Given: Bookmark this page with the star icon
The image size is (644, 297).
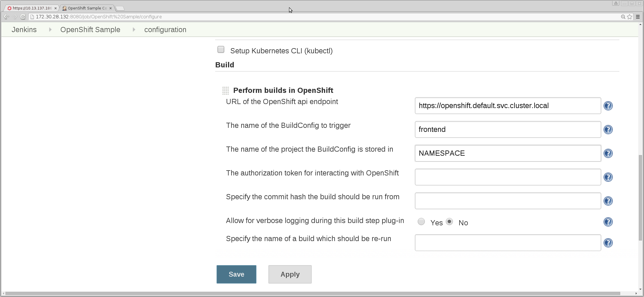Looking at the screenshot, I should pyautogui.click(x=629, y=17).
